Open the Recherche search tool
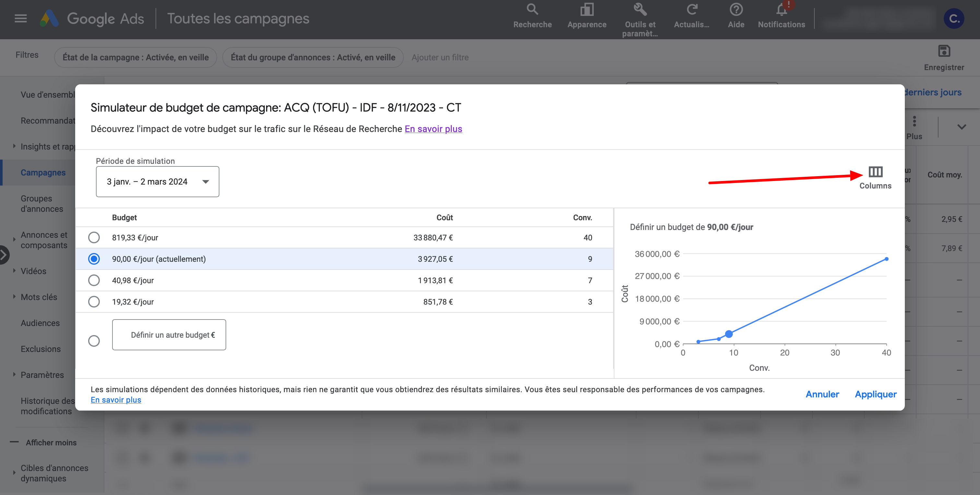The width and height of the screenshot is (980, 495). click(x=532, y=16)
